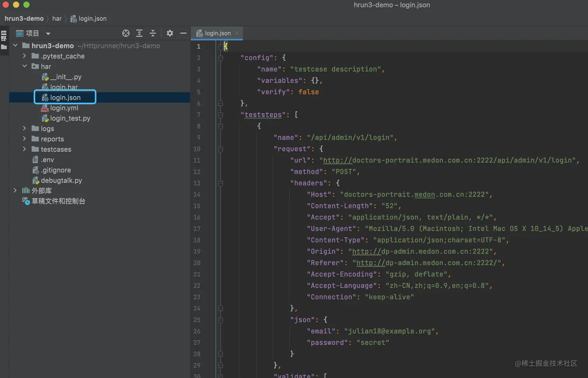Expand the .pytest_cache folder
The width and height of the screenshot is (588, 378).
tap(24, 56)
